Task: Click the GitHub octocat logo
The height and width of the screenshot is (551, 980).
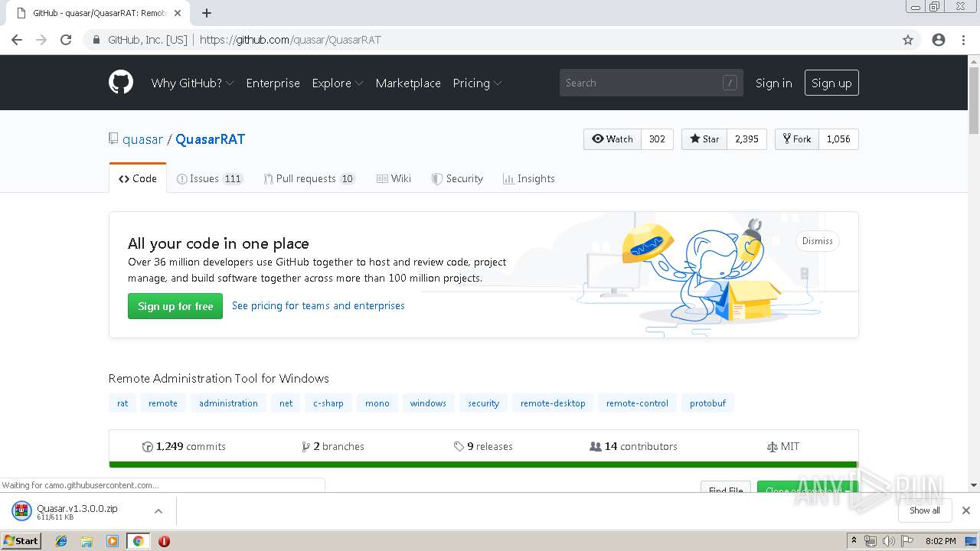Action: point(121,83)
